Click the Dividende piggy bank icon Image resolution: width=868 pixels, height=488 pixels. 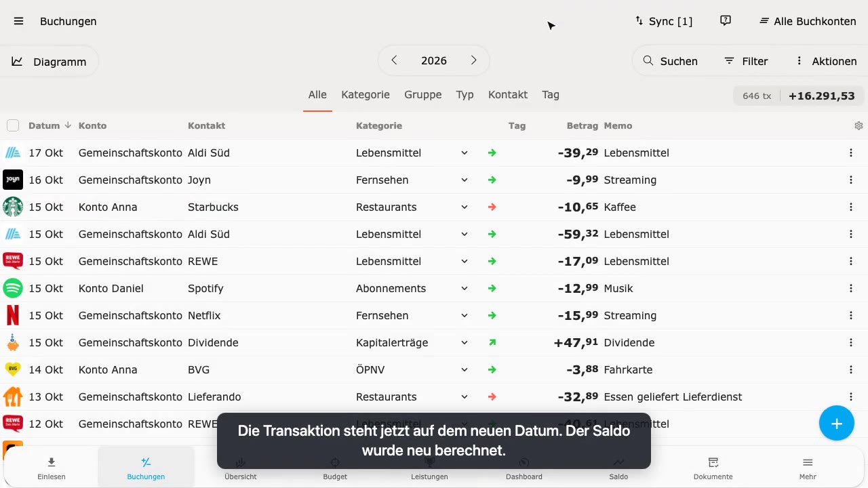click(x=13, y=342)
